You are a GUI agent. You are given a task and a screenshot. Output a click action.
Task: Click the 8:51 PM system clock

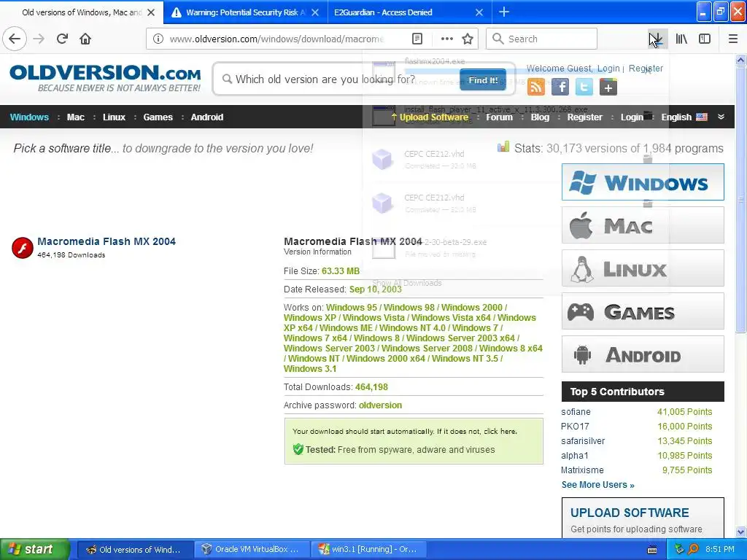point(719,549)
